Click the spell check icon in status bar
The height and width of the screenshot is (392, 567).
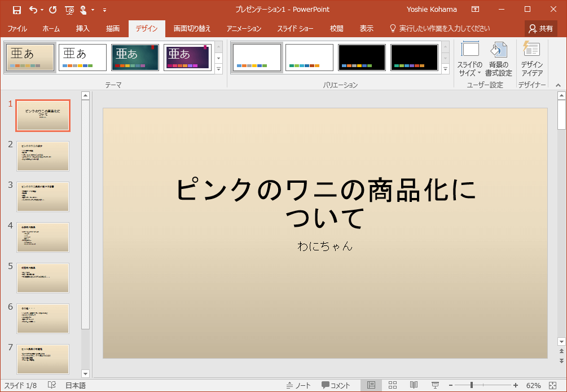[x=52, y=385]
